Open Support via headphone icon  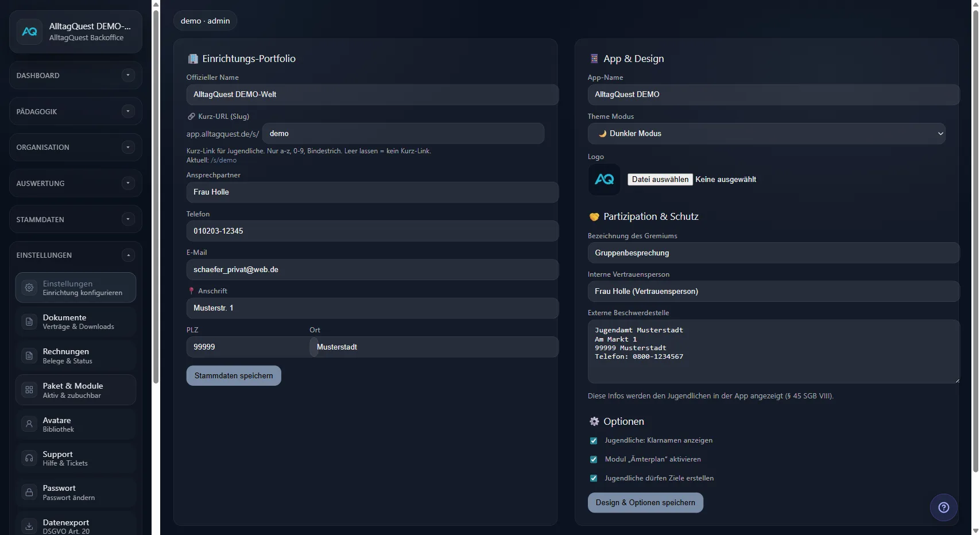click(29, 458)
